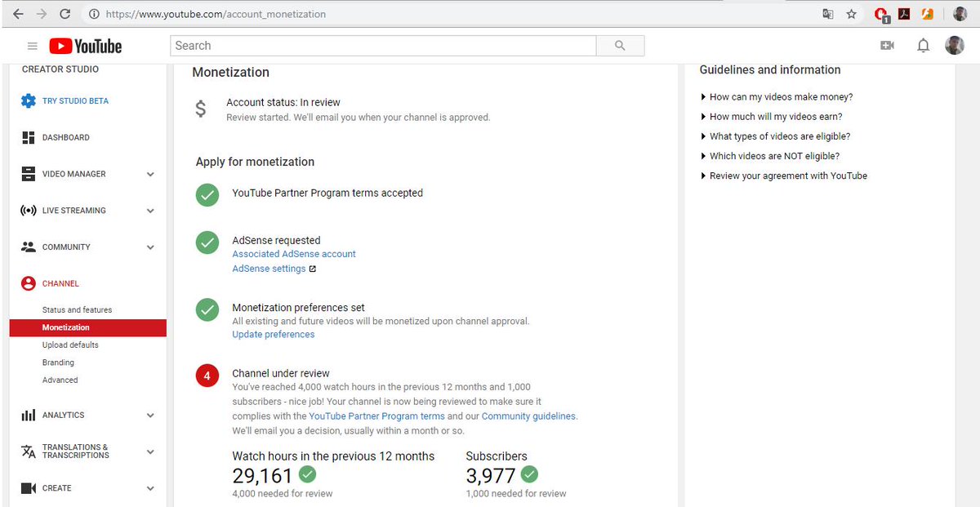Expand Translations & Transcriptions chevron
This screenshot has width=980, height=507.
click(x=150, y=451)
